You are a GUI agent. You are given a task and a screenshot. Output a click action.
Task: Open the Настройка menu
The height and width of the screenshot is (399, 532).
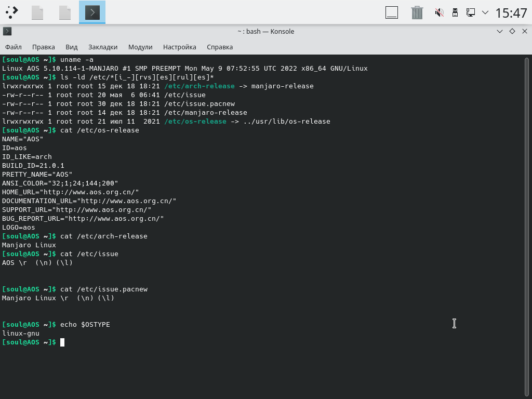point(179,47)
